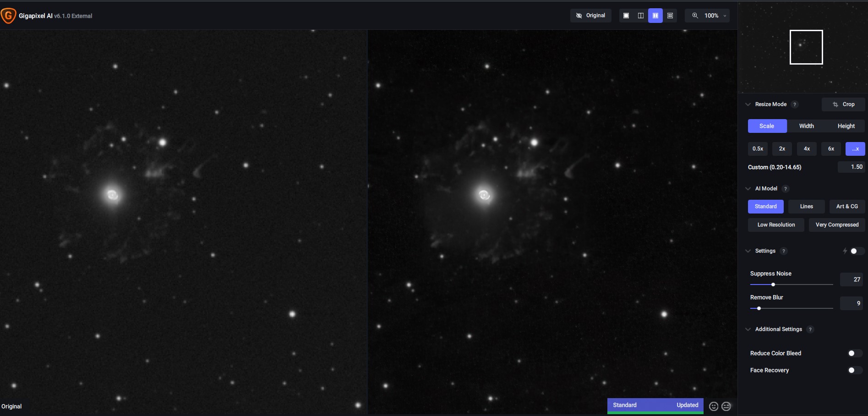868x416 pixels.
Task: Select side-by-side view layout icon
Action: click(x=655, y=16)
